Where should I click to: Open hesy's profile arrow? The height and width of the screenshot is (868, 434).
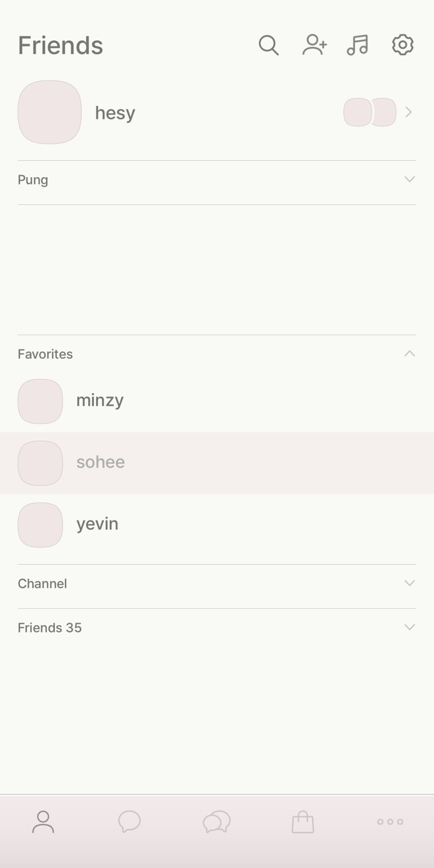[408, 112]
